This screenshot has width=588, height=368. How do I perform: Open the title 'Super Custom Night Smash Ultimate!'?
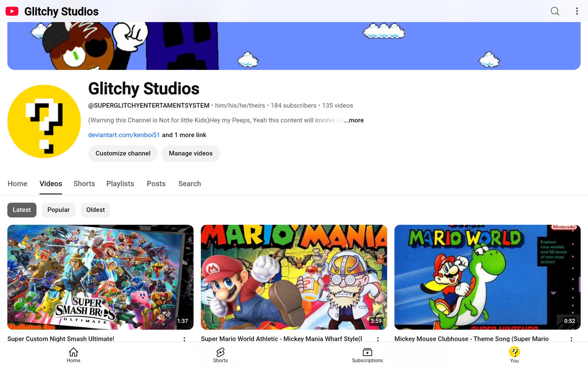(x=61, y=339)
